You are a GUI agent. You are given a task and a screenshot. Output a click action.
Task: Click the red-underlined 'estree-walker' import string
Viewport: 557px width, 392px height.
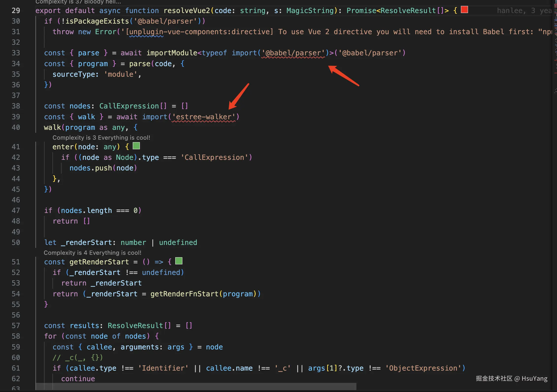[204, 117]
